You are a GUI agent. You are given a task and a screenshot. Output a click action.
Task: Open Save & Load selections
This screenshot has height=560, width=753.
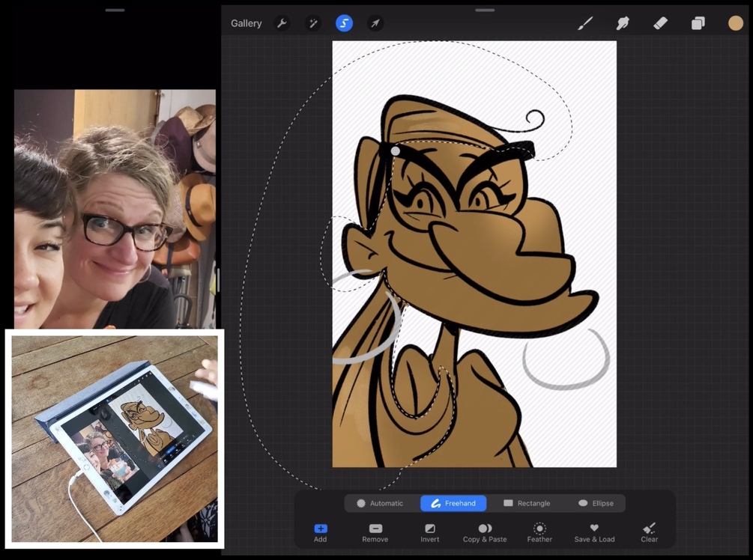click(594, 533)
